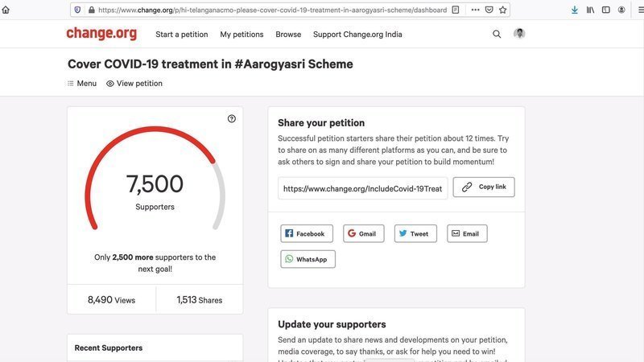
Task: Share petition on Facebook
Action: (x=306, y=233)
